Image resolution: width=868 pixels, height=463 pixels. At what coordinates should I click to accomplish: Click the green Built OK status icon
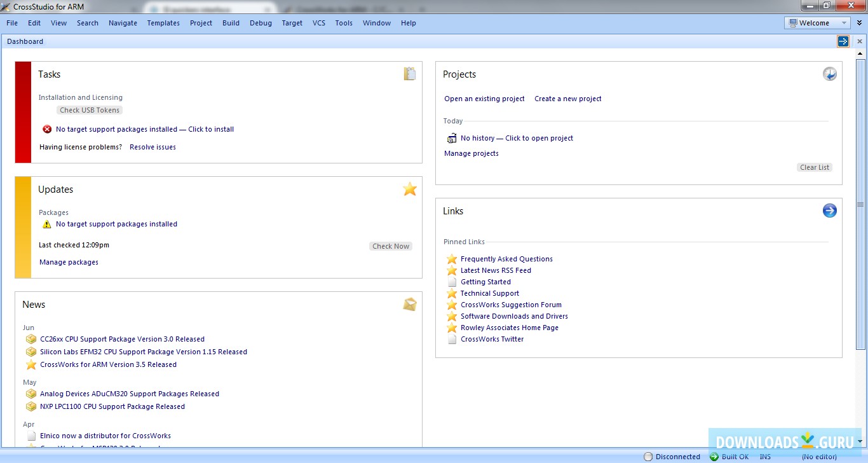click(x=714, y=457)
